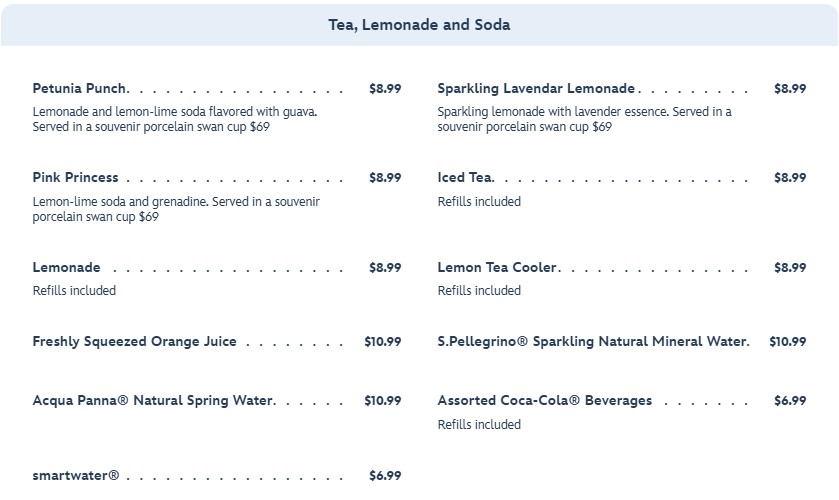This screenshot has height=500, width=839.
Task: Click the Petunia Punch $8.99 price
Action: click(x=385, y=88)
